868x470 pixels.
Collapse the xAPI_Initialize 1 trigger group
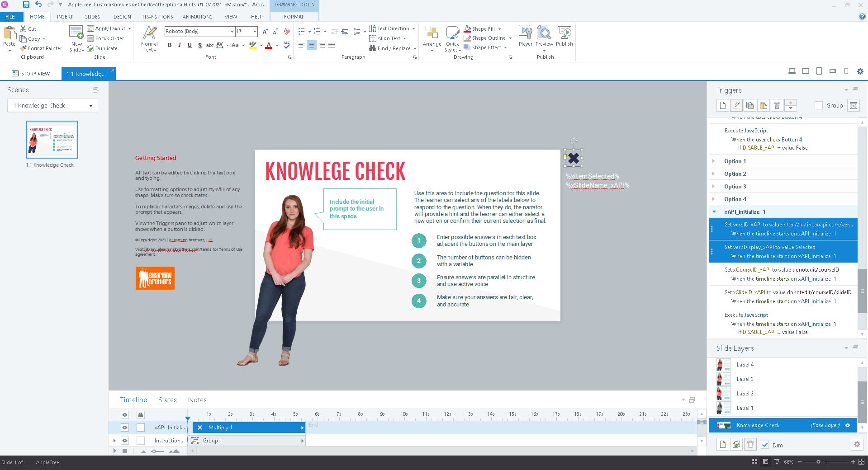(714, 211)
